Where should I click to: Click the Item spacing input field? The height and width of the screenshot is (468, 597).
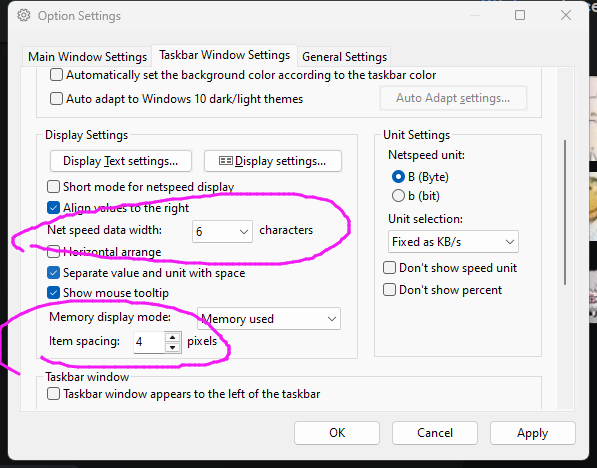pos(149,342)
